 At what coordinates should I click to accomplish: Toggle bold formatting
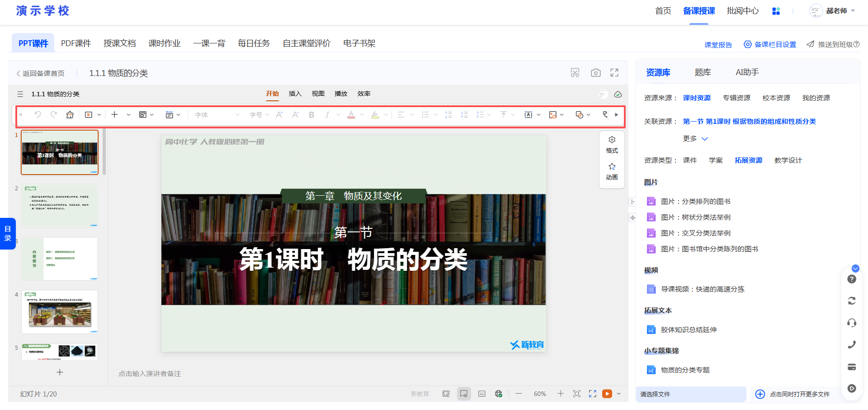coord(311,115)
